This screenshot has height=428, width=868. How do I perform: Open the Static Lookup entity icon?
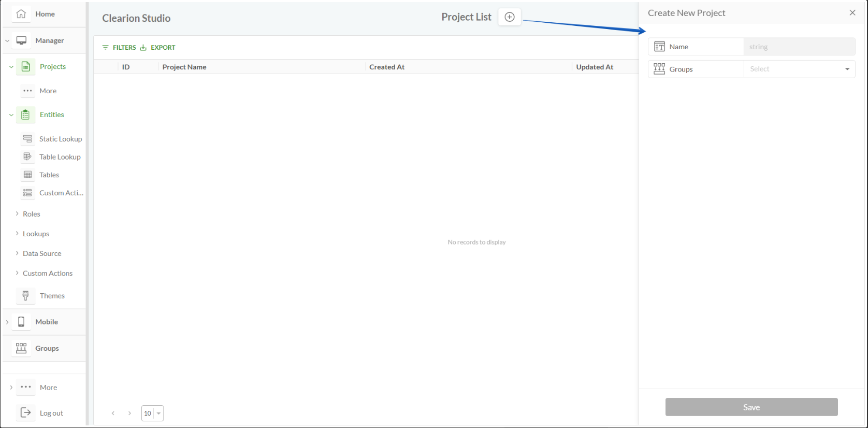tap(28, 139)
